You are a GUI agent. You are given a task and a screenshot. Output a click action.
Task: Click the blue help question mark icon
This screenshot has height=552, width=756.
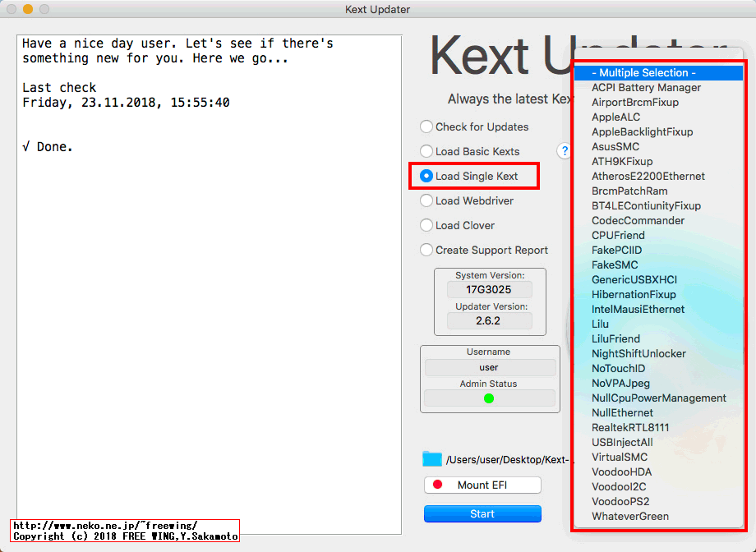coord(564,152)
